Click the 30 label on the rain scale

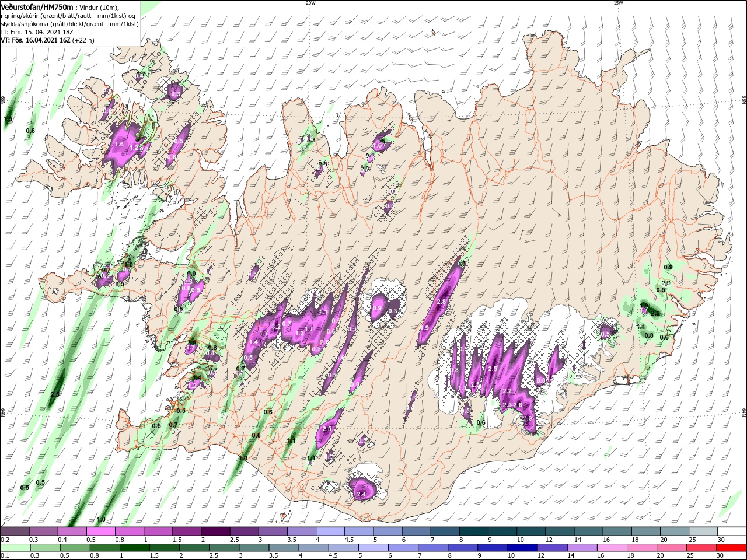pos(720,555)
